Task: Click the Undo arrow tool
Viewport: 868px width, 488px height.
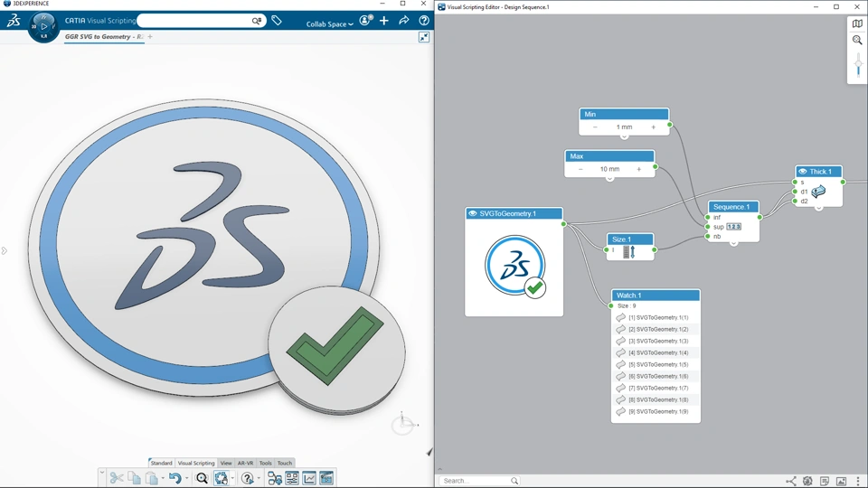Action: click(x=175, y=478)
